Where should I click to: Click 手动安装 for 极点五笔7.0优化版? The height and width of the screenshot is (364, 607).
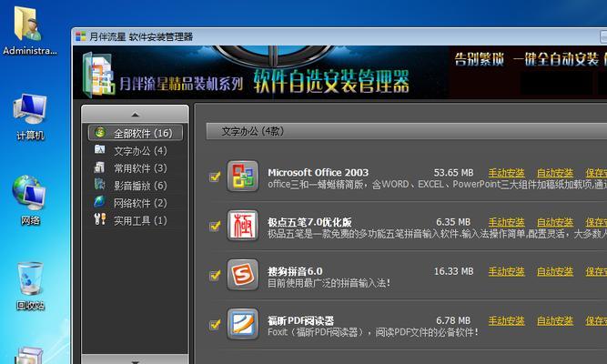tap(506, 222)
